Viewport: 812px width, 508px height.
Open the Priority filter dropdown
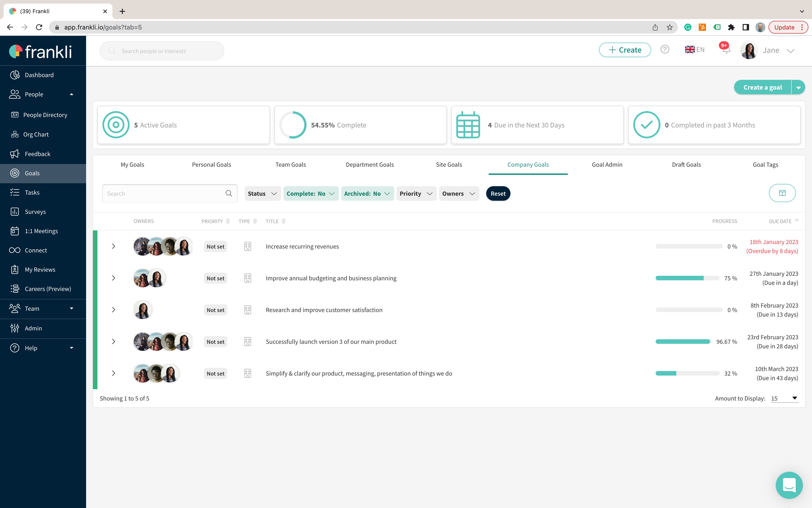point(416,193)
